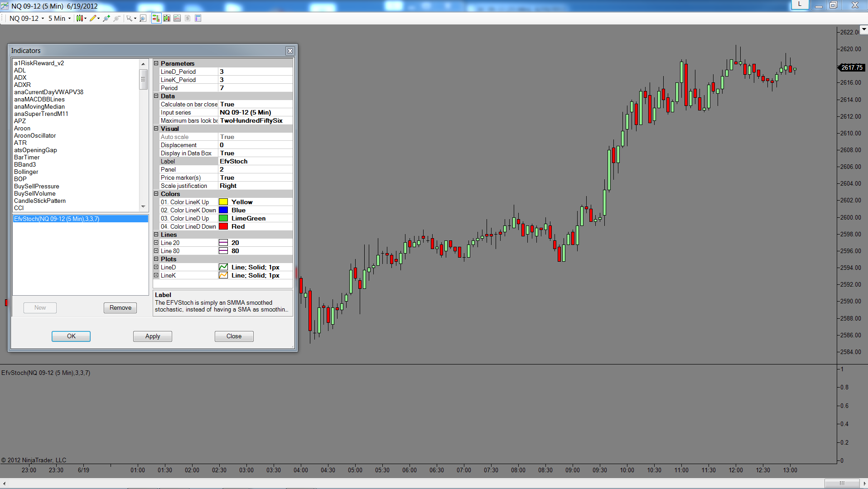Click the zoom out magnifier icon

click(x=117, y=18)
